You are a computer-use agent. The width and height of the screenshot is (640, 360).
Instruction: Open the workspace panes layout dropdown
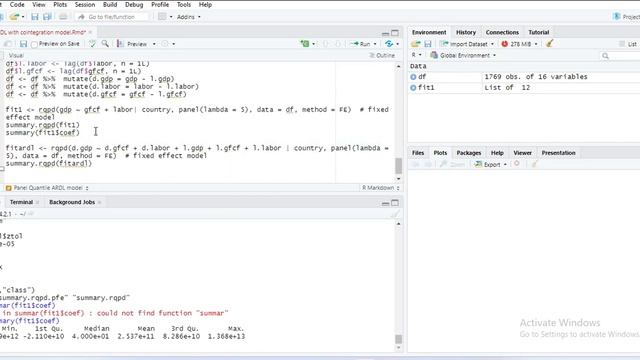click(165, 17)
